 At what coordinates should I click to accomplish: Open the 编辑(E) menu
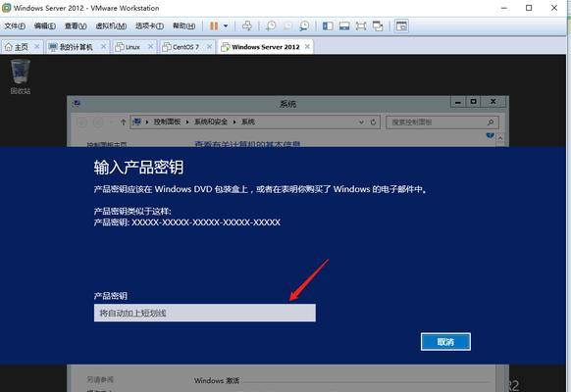pyautogui.click(x=45, y=25)
